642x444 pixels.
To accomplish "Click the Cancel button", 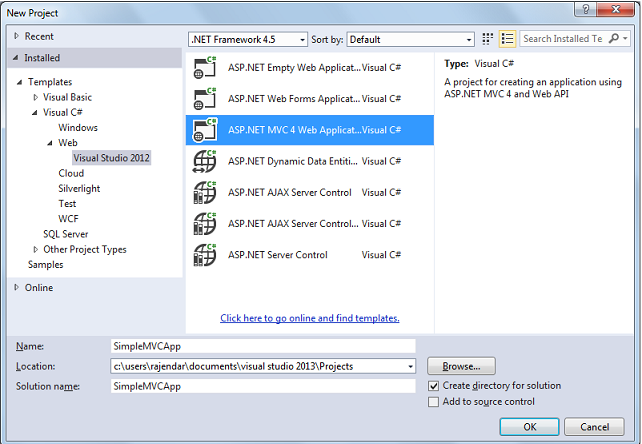I will (x=595, y=427).
